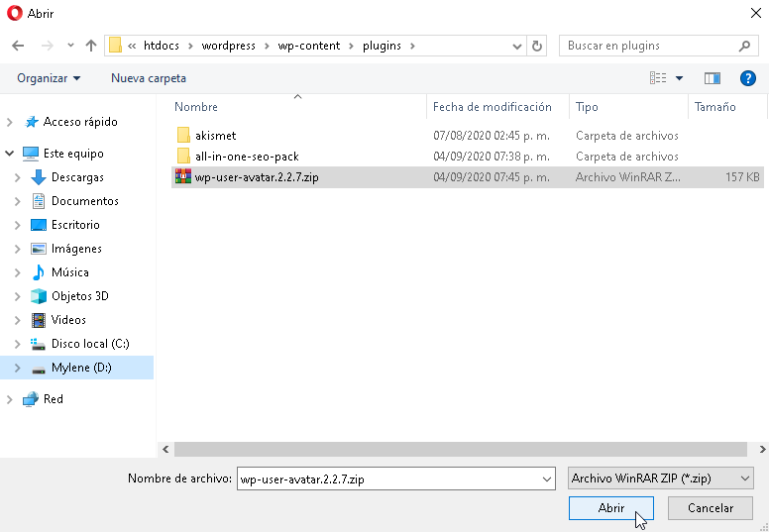
Task: Click horizontal scrollbar right arrow
Action: click(x=762, y=449)
